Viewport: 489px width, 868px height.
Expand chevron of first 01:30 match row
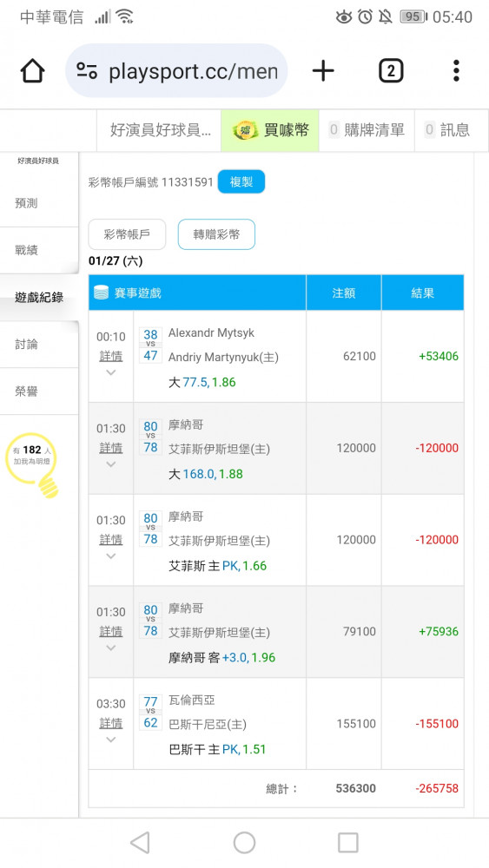[x=111, y=464]
